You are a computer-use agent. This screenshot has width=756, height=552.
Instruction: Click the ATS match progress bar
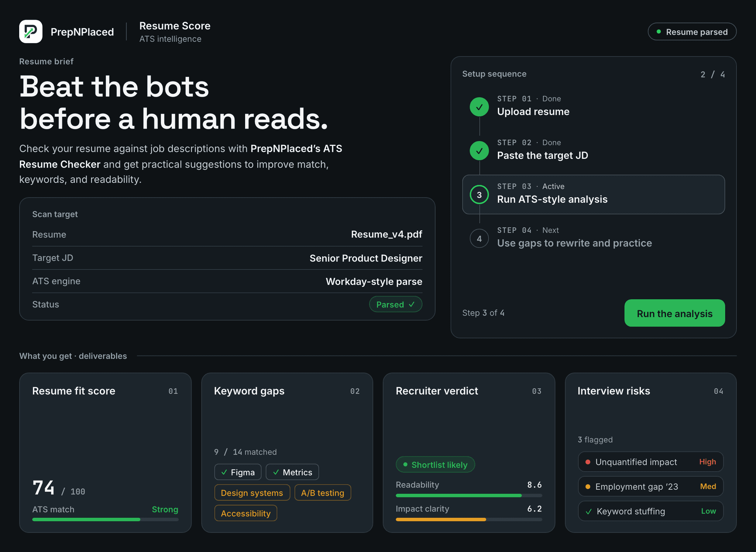click(105, 520)
